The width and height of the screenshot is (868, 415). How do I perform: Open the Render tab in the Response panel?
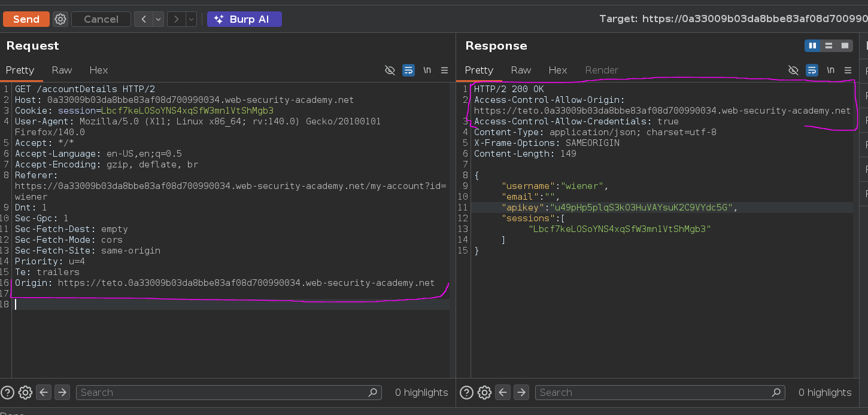coord(602,70)
